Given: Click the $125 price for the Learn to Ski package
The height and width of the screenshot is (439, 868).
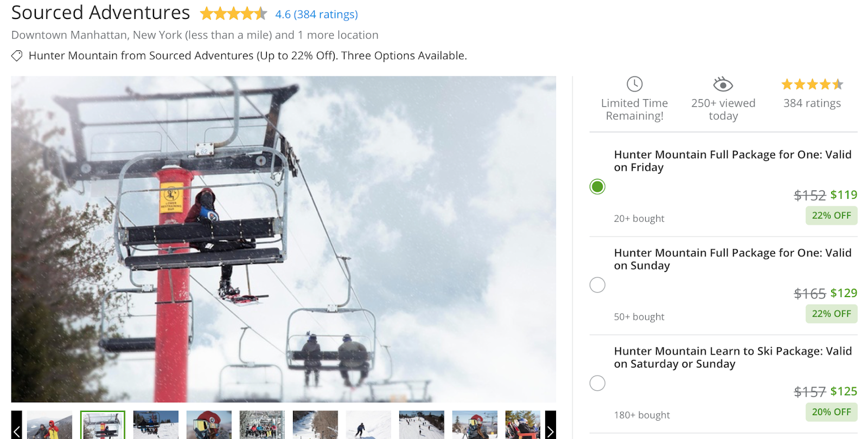Looking at the screenshot, I should coord(844,391).
